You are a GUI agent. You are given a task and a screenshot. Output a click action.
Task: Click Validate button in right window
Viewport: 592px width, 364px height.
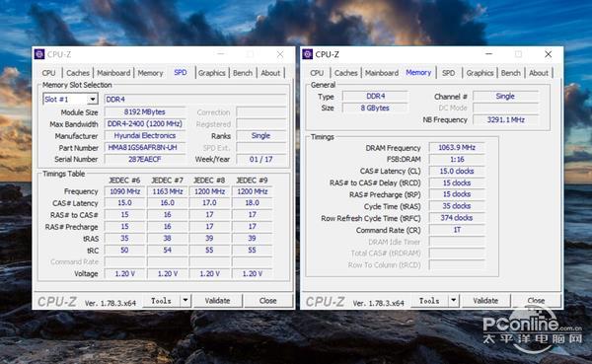click(x=485, y=301)
